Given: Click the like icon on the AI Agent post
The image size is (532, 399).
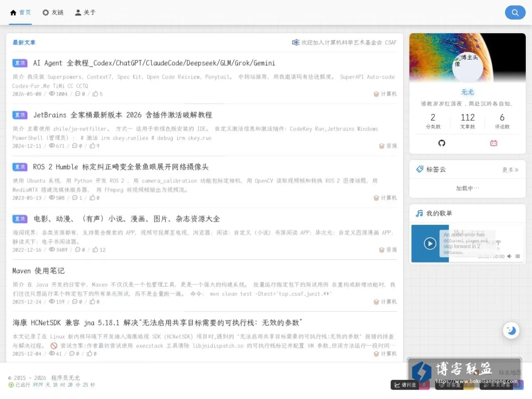Looking at the screenshot, I should [x=95, y=94].
